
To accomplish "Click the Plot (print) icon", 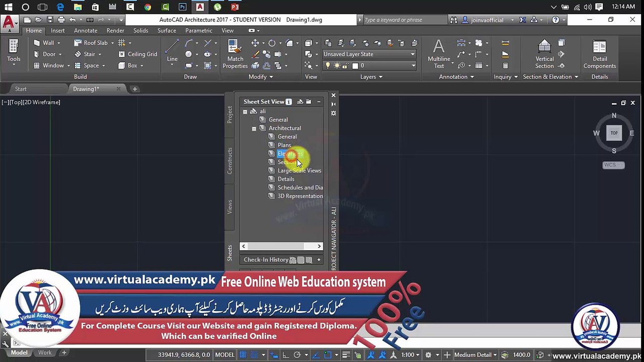I will (x=61, y=20).
